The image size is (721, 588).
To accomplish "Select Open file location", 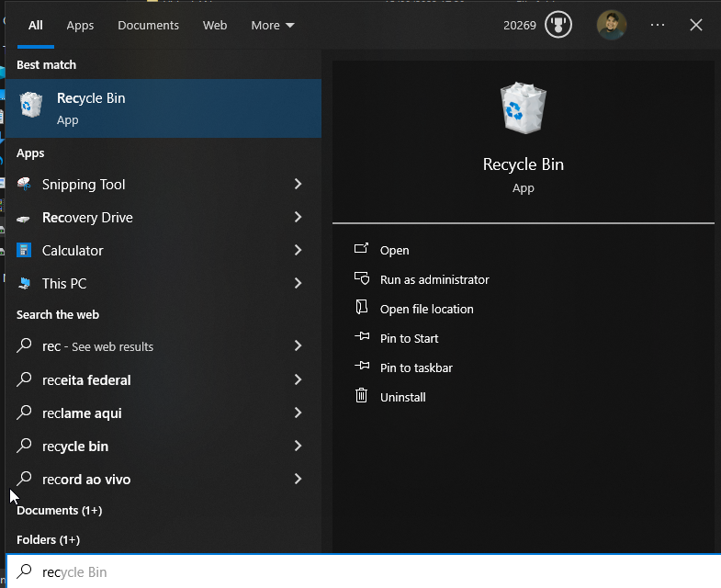I will click(427, 310).
